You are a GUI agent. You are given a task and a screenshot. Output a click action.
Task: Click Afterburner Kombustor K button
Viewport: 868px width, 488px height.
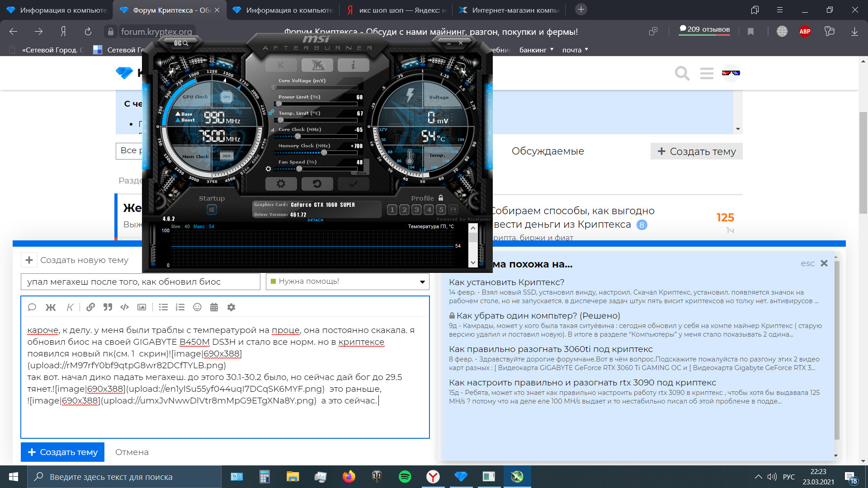click(x=281, y=65)
